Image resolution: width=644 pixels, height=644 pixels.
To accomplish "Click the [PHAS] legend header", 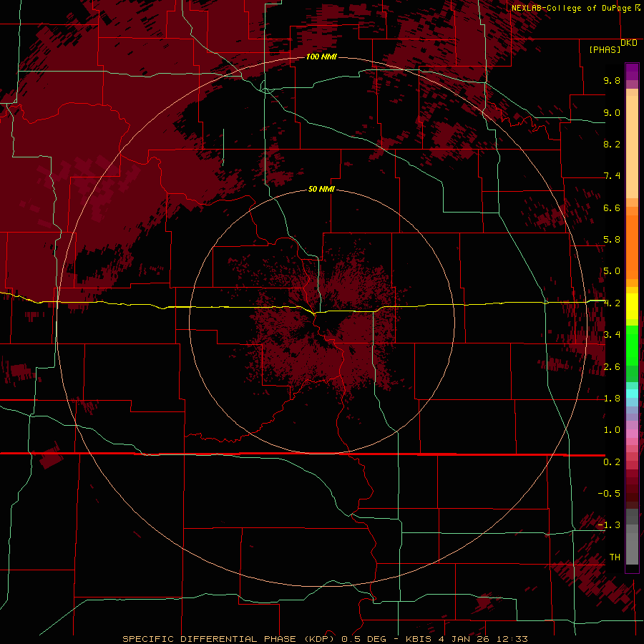I will (x=605, y=50).
